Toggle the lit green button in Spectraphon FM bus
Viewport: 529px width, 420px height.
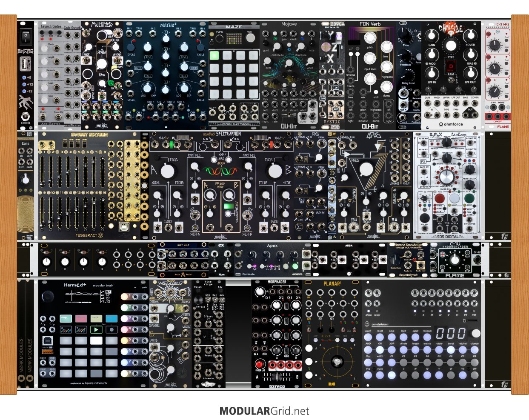click(229, 206)
